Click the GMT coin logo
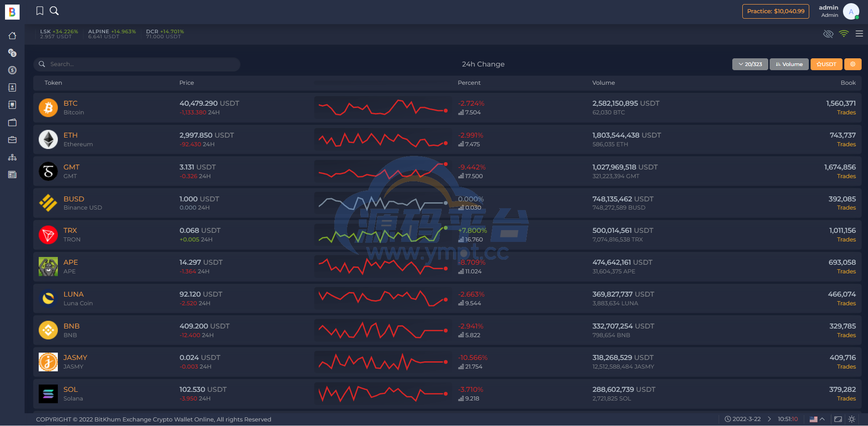 [48, 171]
